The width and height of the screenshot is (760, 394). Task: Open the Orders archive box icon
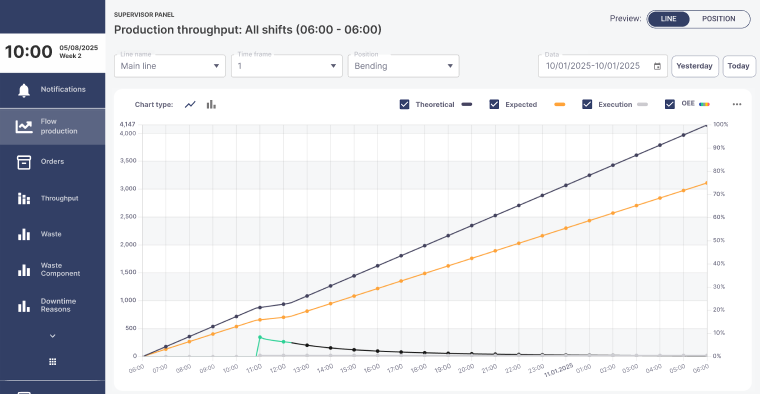(x=24, y=162)
